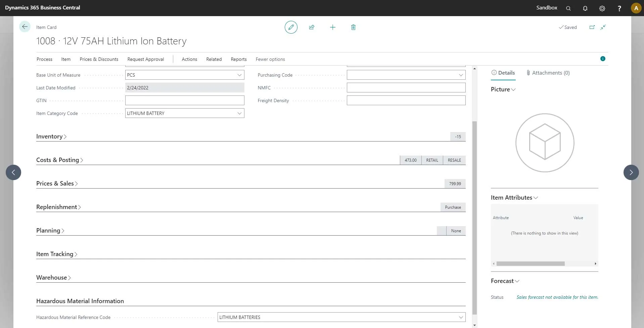Screen dimensions: 644x328
Task: Expand the Inventory section
Action: [51, 136]
